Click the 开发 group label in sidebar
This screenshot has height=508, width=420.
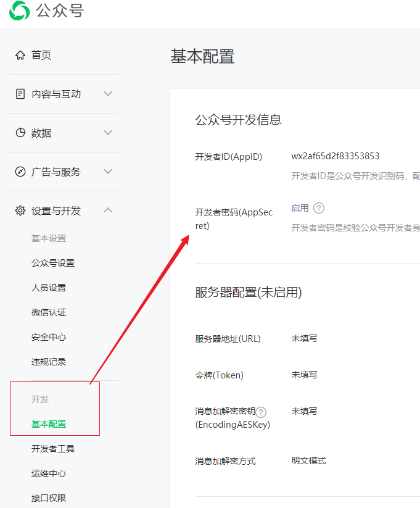(40, 399)
